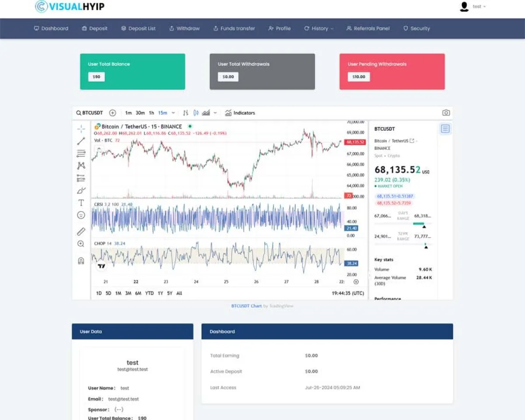This screenshot has width=525, height=420.
Task: Open the Funds transfer page
Action: click(234, 28)
